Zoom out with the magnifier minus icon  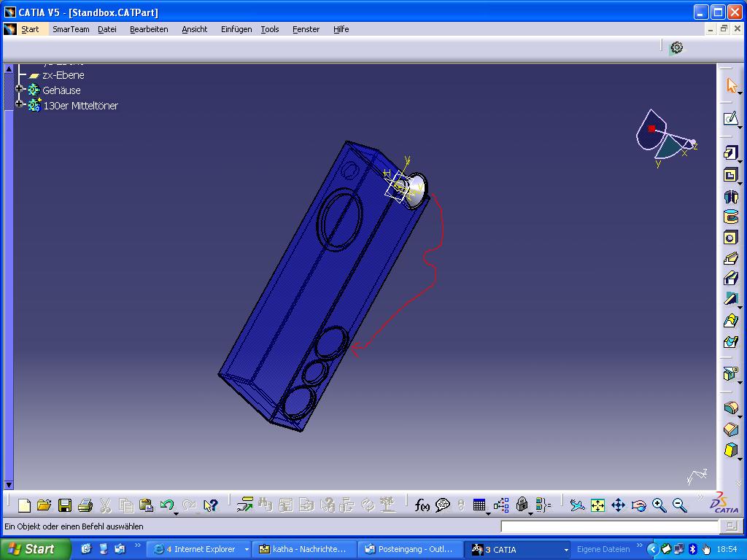[x=680, y=505]
